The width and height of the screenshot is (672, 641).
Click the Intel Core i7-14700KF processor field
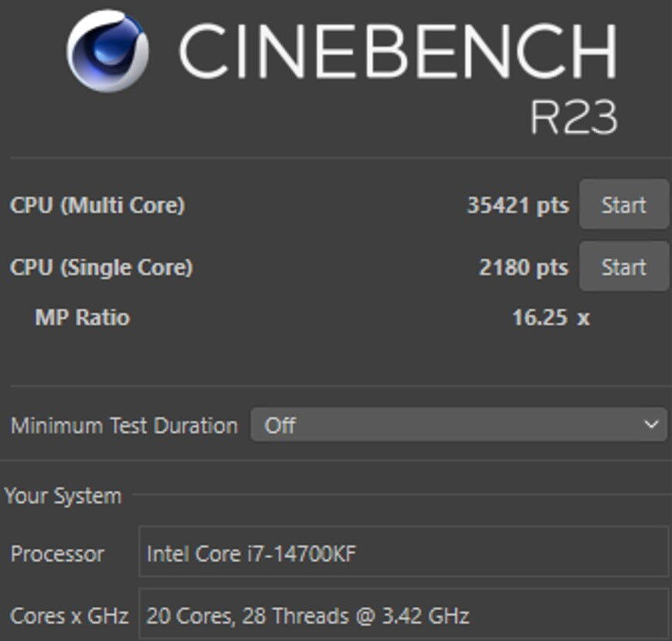[402, 553]
